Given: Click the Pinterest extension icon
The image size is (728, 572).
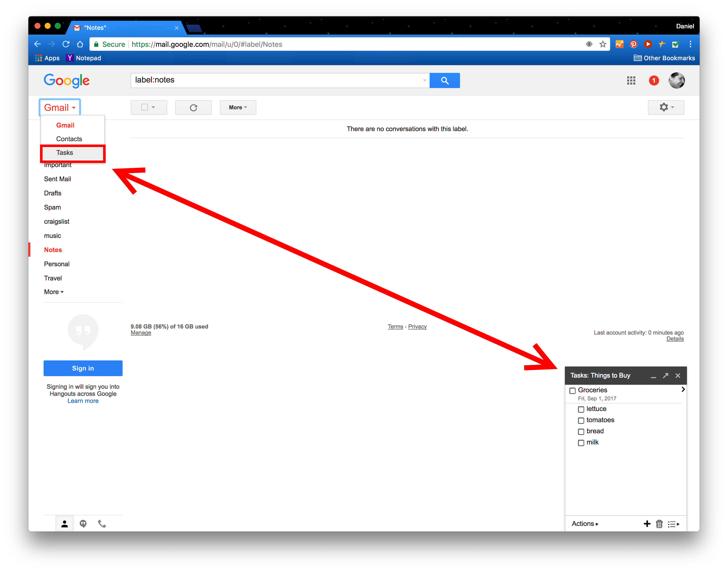Looking at the screenshot, I should [x=634, y=44].
